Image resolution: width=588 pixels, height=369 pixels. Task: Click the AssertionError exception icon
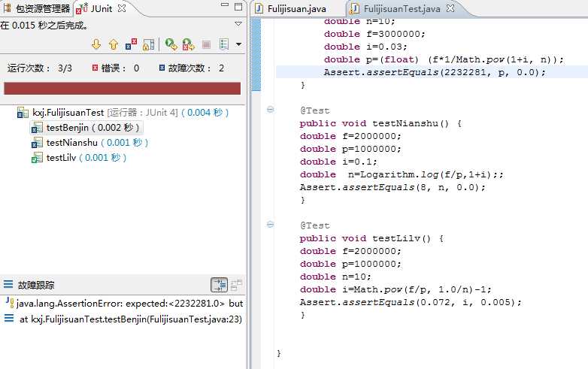(x=9, y=303)
